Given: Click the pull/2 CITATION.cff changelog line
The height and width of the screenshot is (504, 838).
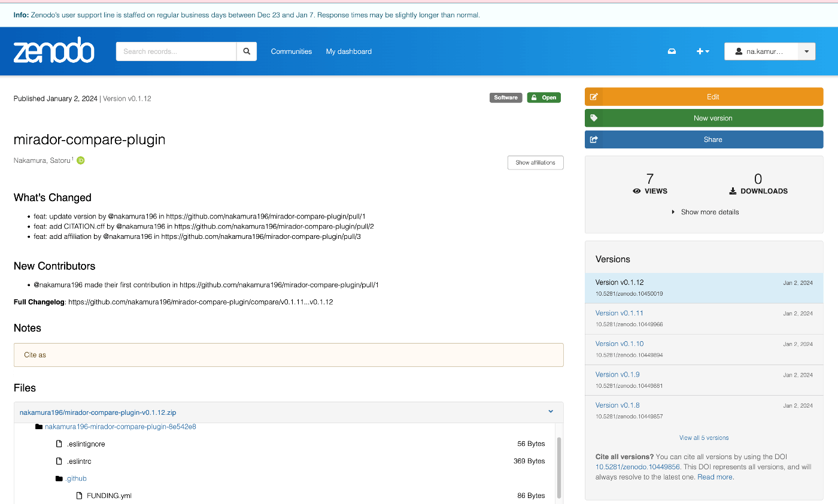Looking at the screenshot, I should point(204,226).
